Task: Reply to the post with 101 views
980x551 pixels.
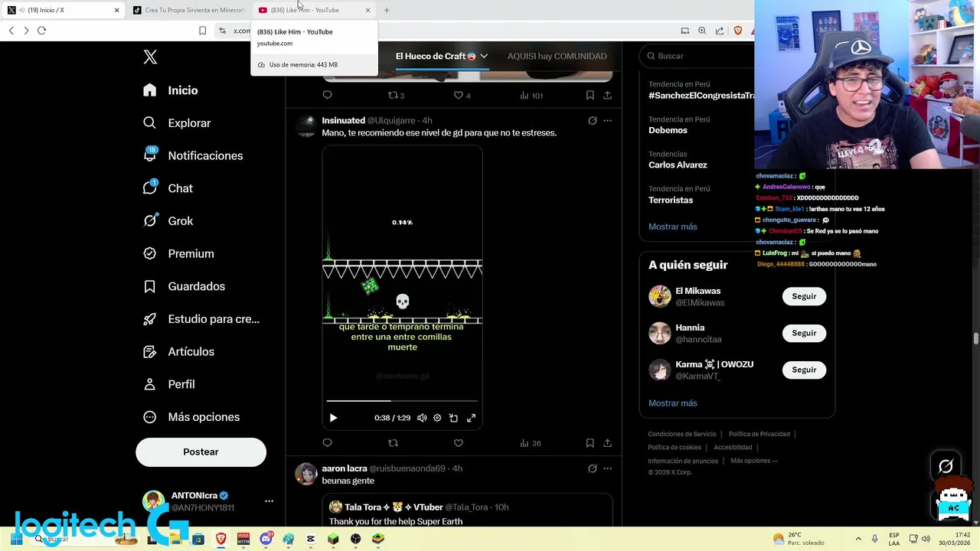Action: coord(327,95)
